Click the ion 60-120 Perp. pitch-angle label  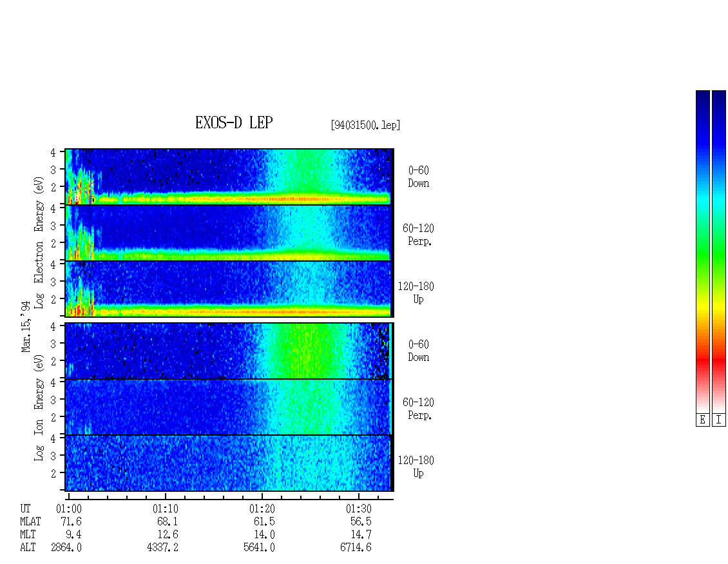pyautogui.click(x=418, y=409)
